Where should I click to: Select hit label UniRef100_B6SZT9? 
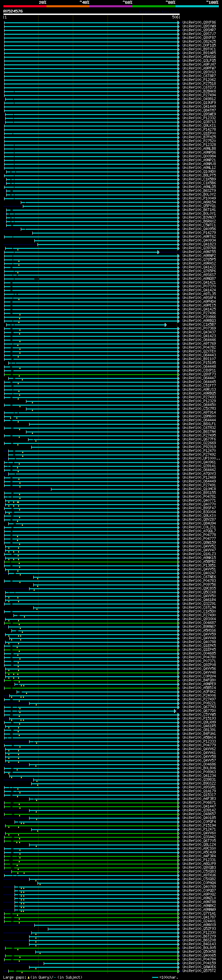199,191
